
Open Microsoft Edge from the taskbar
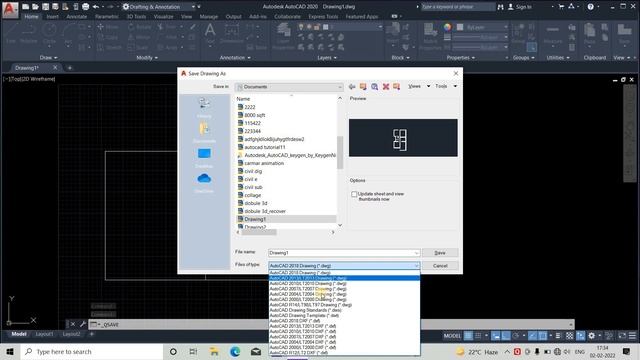235,351
